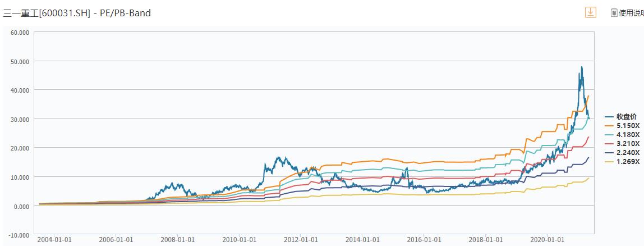This screenshot has width=644, height=246.
Task: Toggle the 4.180X legend series
Action: point(622,135)
